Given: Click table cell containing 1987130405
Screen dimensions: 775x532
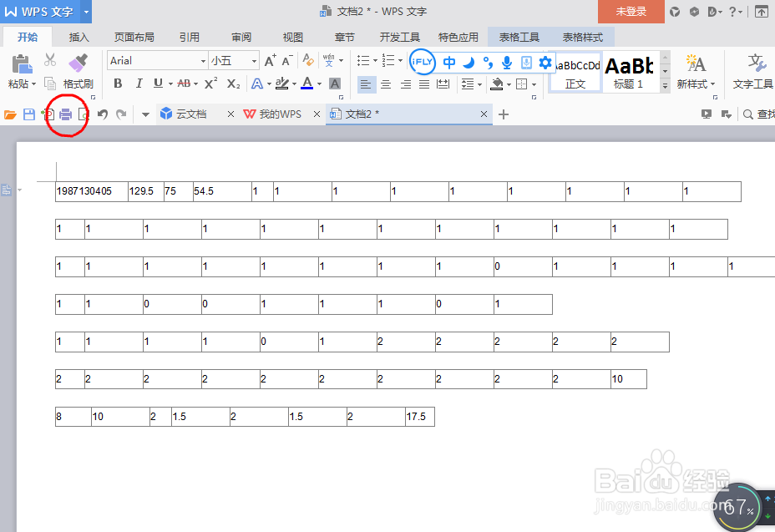Looking at the screenshot, I should coord(91,191).
